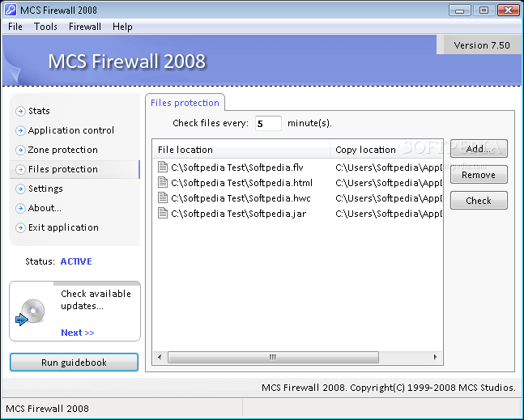Open About... section

(x=45, y=208)
